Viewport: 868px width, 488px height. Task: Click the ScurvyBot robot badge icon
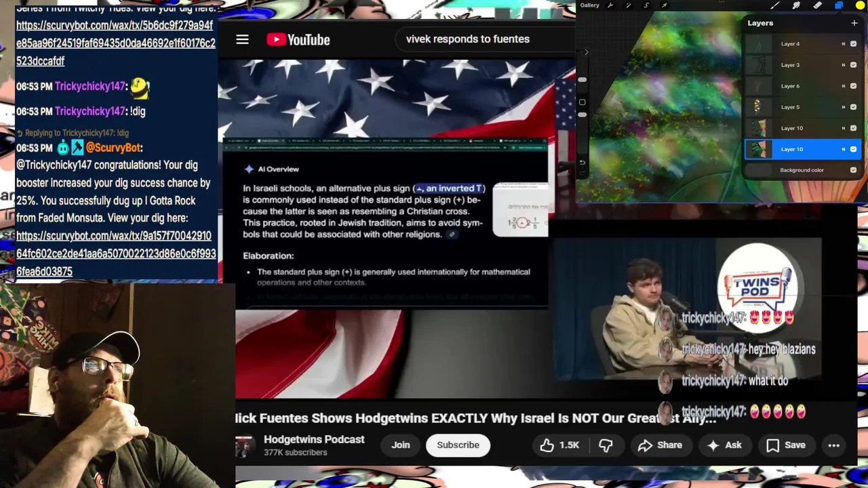pos(63,147)
